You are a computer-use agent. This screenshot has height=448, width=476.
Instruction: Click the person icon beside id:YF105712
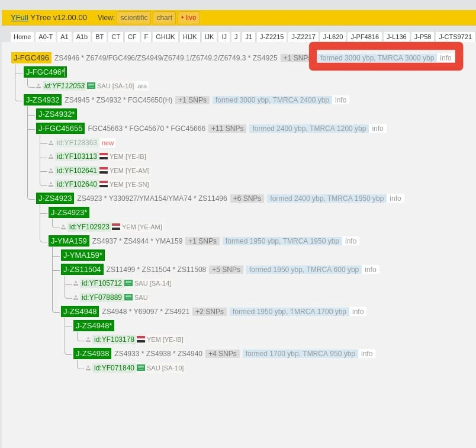pos(76,283)
